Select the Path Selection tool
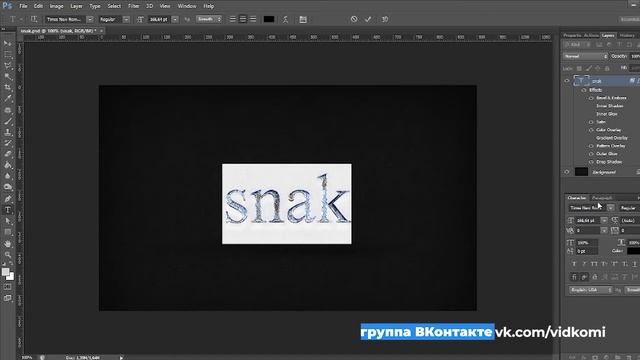 8,221
